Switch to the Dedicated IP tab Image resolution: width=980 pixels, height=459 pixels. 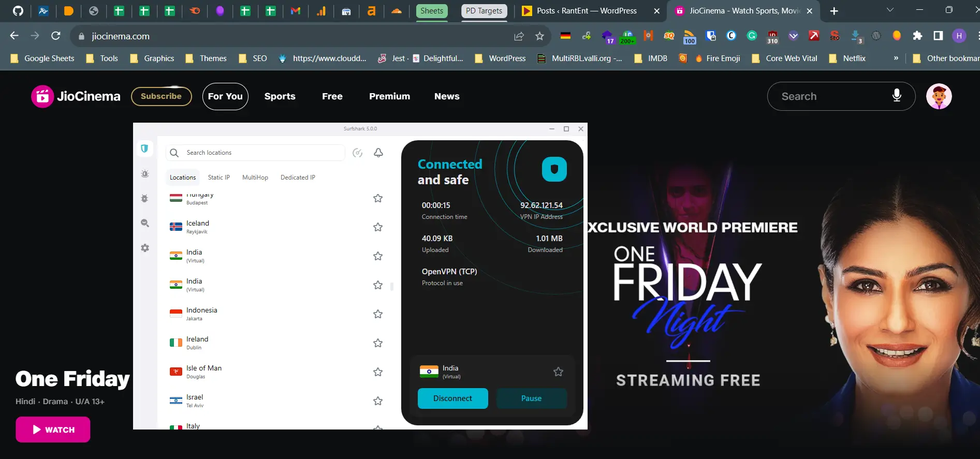(x=298, y=177)
